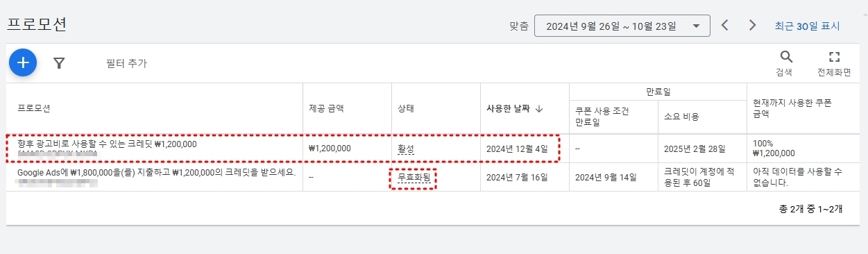Viewport: 868px width, 254px height.
Task: Toggle 전체화면 fullscreen icon
Action: (834, 57)
